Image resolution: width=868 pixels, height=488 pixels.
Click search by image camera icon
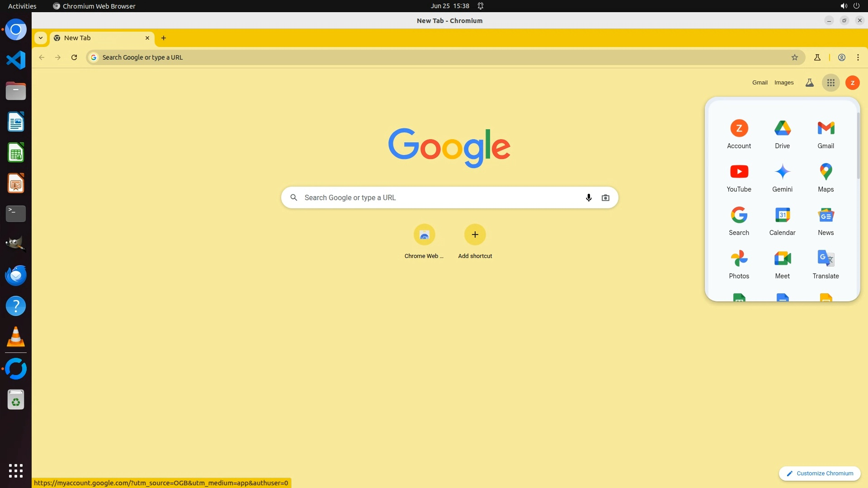point(605,197)
